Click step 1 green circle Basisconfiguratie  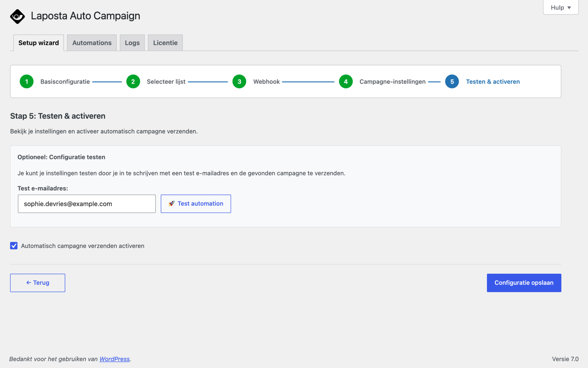[27, 82]
